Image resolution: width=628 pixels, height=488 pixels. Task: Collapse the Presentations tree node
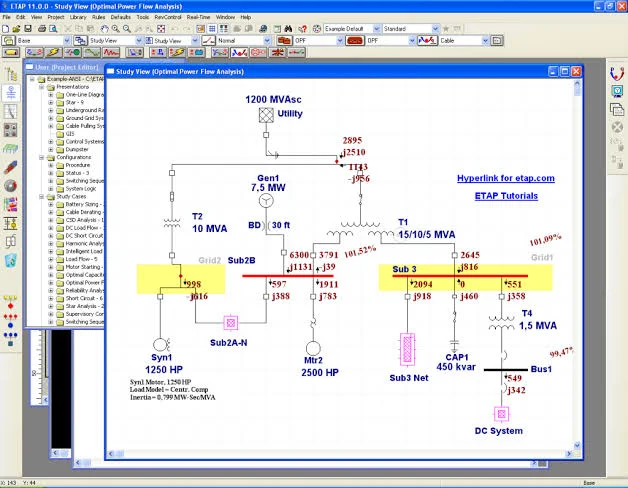coord(42,87)
